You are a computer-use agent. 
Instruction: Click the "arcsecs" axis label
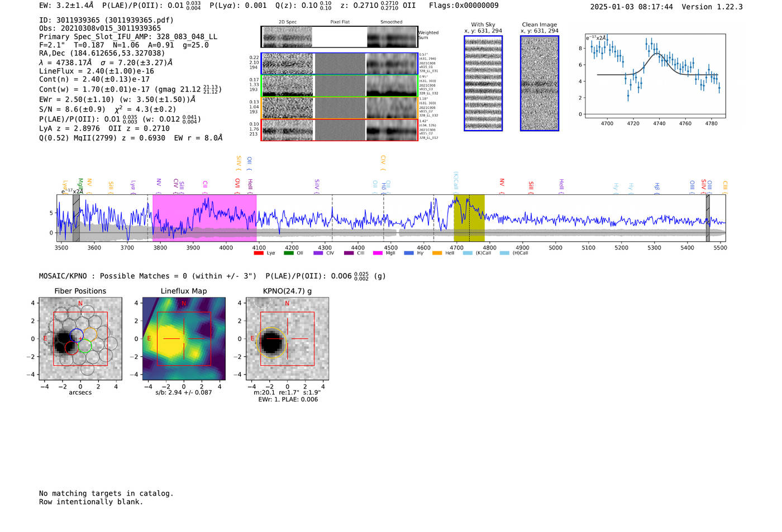(80, 392)
